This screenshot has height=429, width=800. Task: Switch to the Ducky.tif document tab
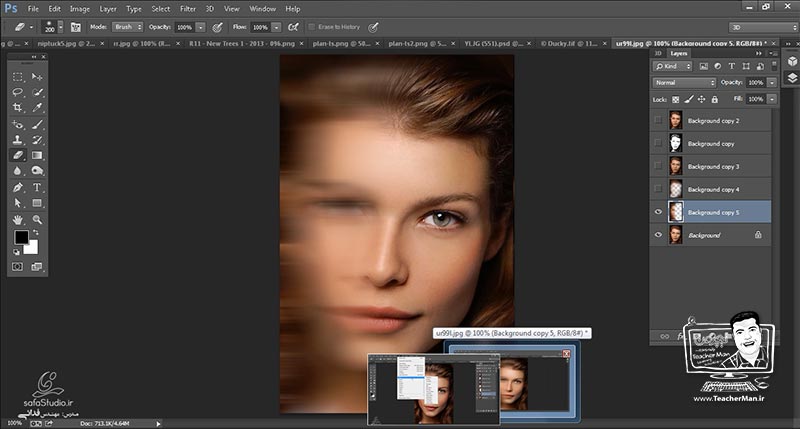[x=569, y=43]
